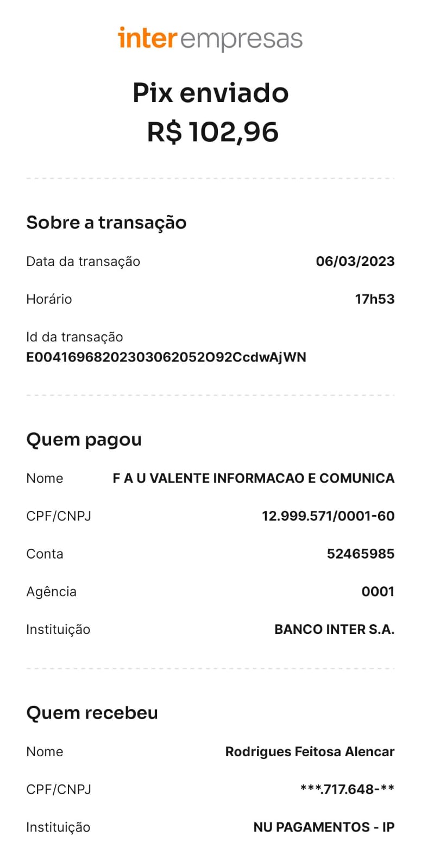
Task: Select CNPJ 12.999.571/0001-60
Action: pyautogui.click(x=328, y=516)
